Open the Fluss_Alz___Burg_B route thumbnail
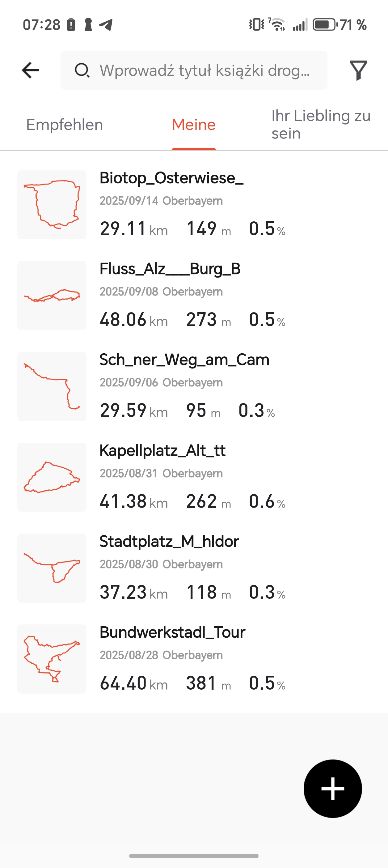Image resolution: width=388 pixels, height=868 pixels. [52, 296]
